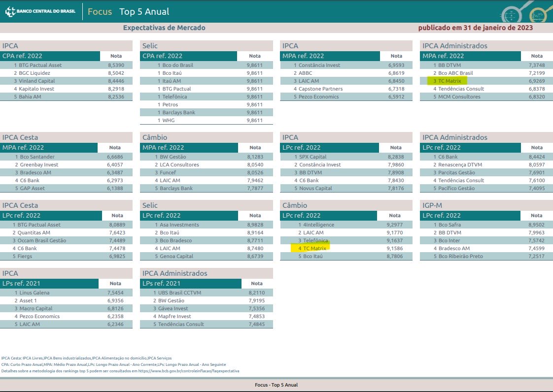Viewport: 553px width, 392px height.
Task: Select the 'ABBC' row
Action: tap(346, 73)
